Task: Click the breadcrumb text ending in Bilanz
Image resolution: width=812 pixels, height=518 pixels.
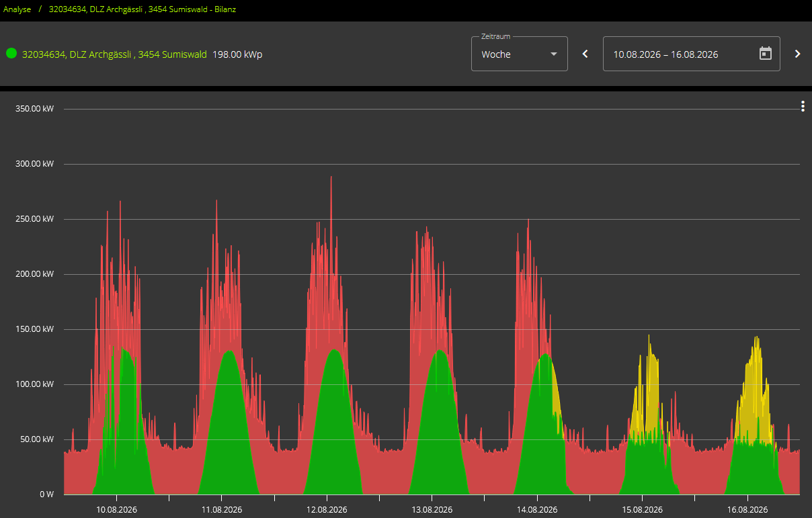Action: click(143, 9)
